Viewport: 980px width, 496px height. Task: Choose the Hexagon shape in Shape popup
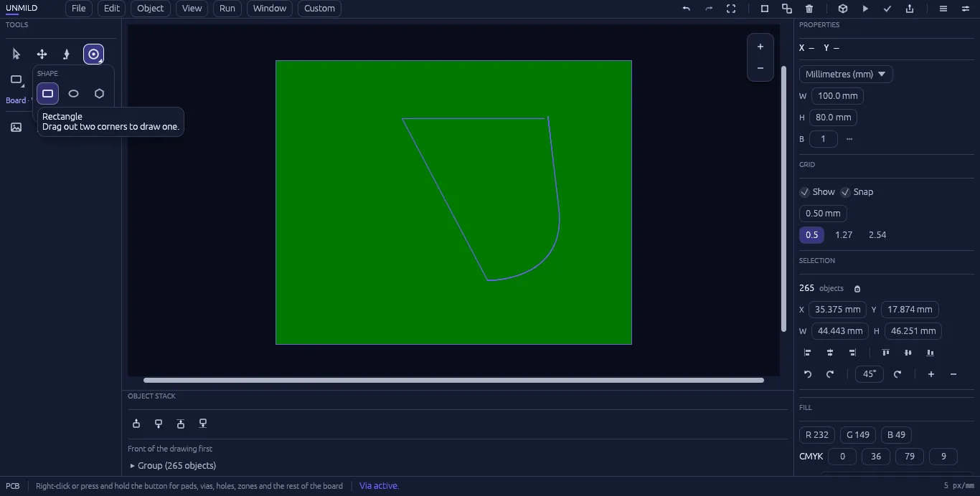coord(99,93)
